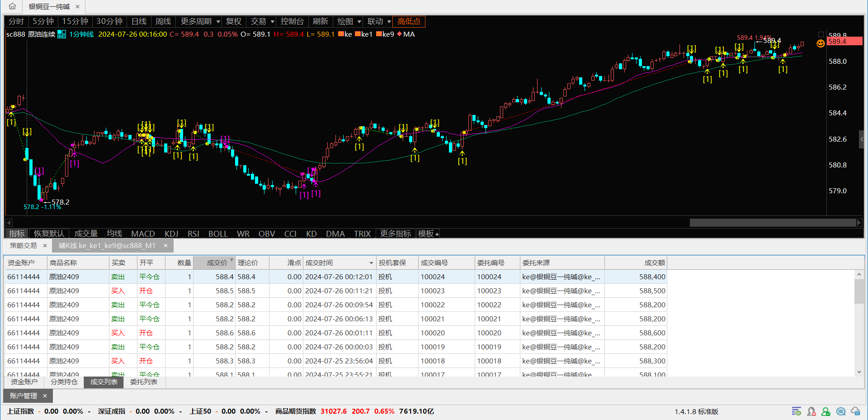Show the BOLL indicator
Image resolution: width=868 pixels, height=420 pixels.
coord(218,234)
